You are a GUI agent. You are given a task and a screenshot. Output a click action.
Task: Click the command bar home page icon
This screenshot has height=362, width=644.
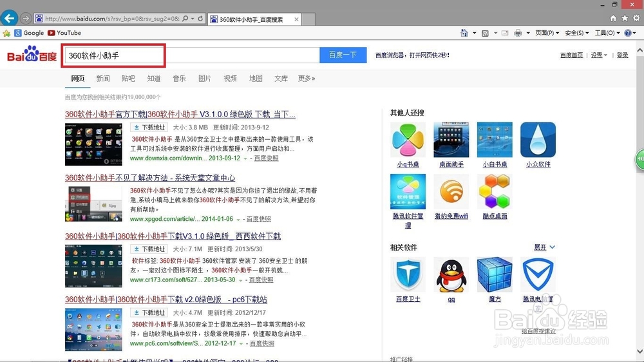coord(464,33)
